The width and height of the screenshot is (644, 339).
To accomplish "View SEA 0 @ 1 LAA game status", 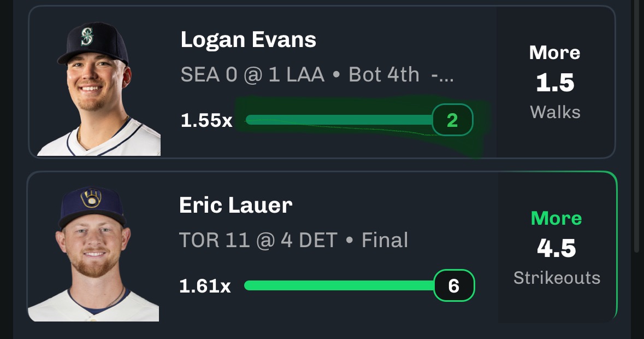I will point(317,75).
